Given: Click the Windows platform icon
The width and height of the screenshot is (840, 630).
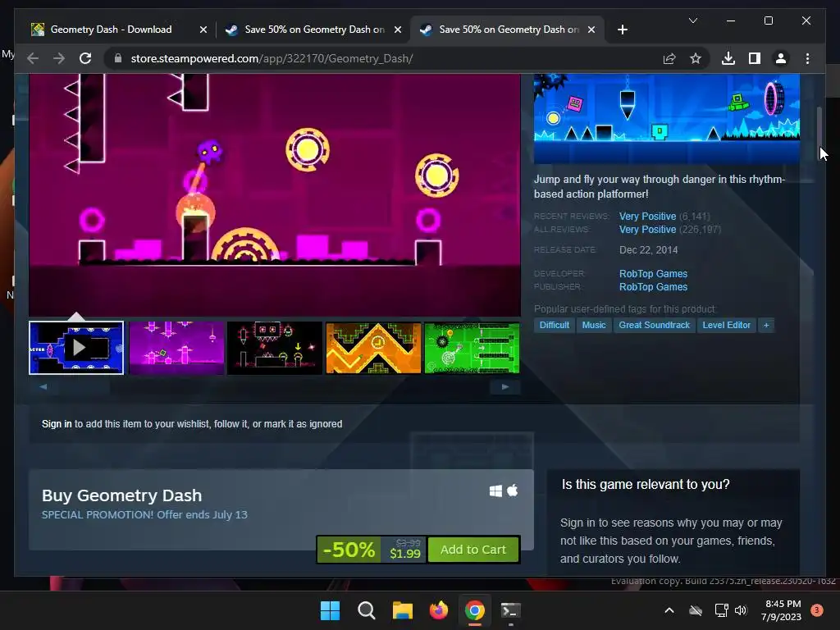Looking at the screenshot, I should click(495, 491).
